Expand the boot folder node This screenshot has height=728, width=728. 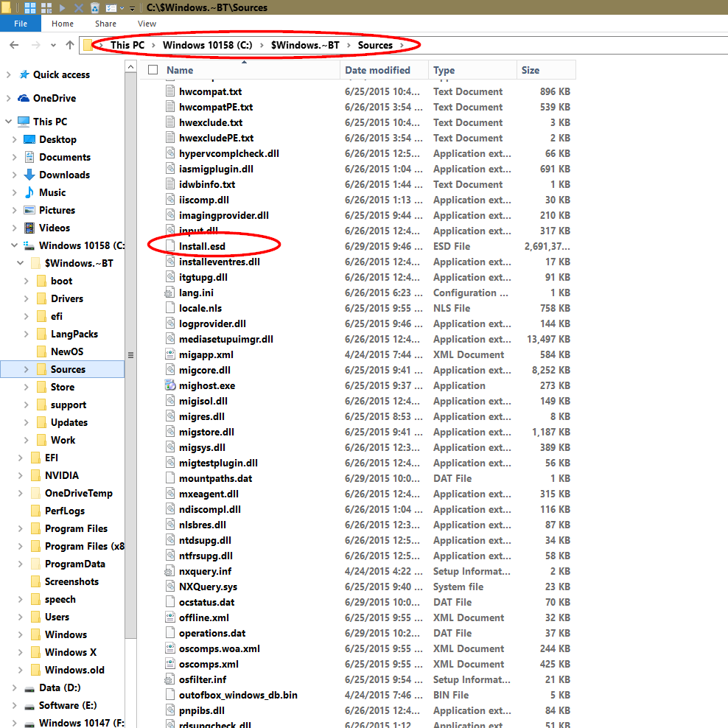(26, 281)
